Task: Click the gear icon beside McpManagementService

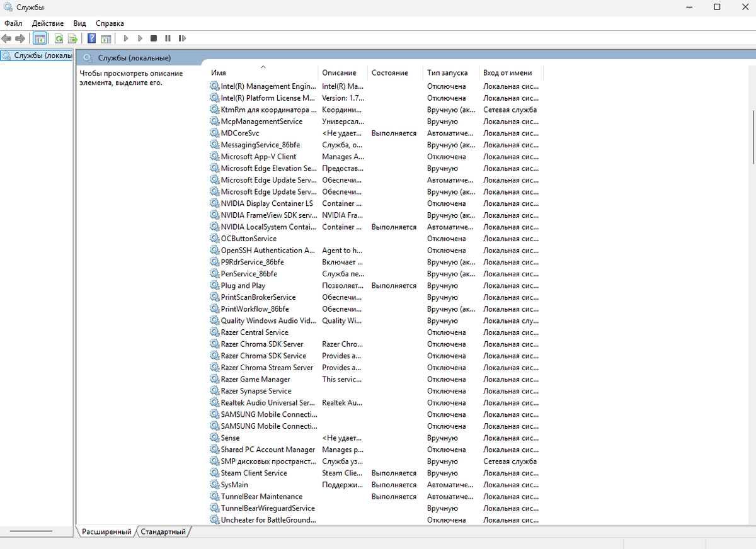Action: [215, 122]
